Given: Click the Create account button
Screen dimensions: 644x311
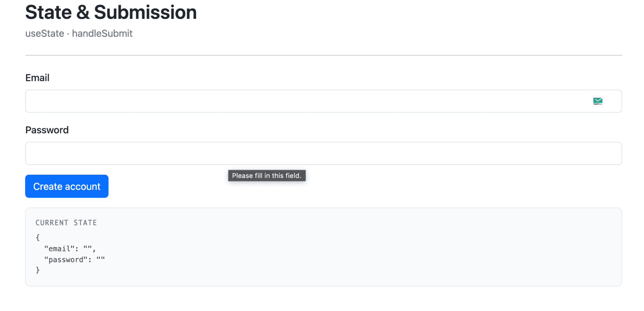Looking at the screenshot, I should click(67, 186).
